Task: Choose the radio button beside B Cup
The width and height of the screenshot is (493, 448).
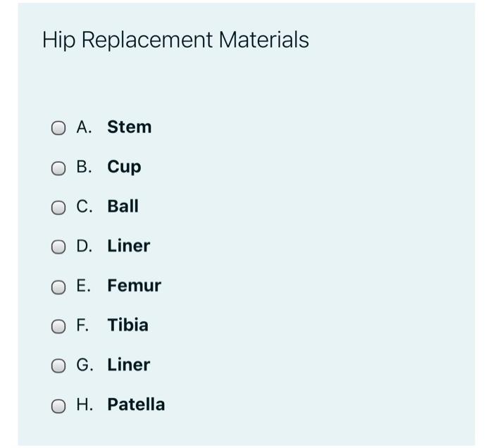Action: 59,168
